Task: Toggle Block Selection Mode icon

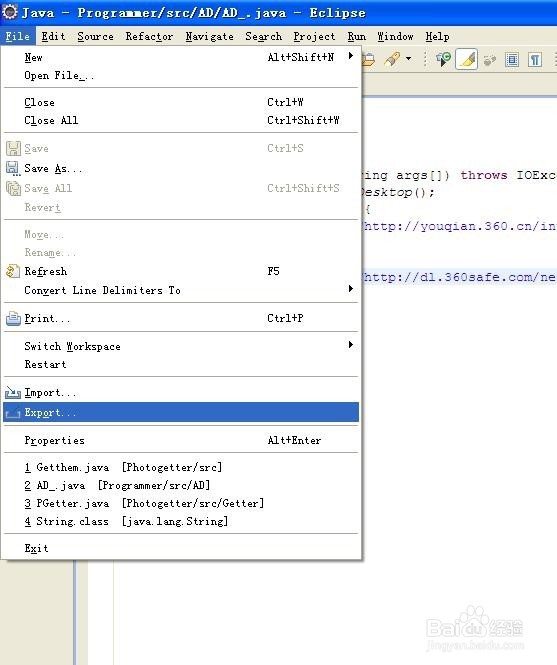Action: coord(512,59)
